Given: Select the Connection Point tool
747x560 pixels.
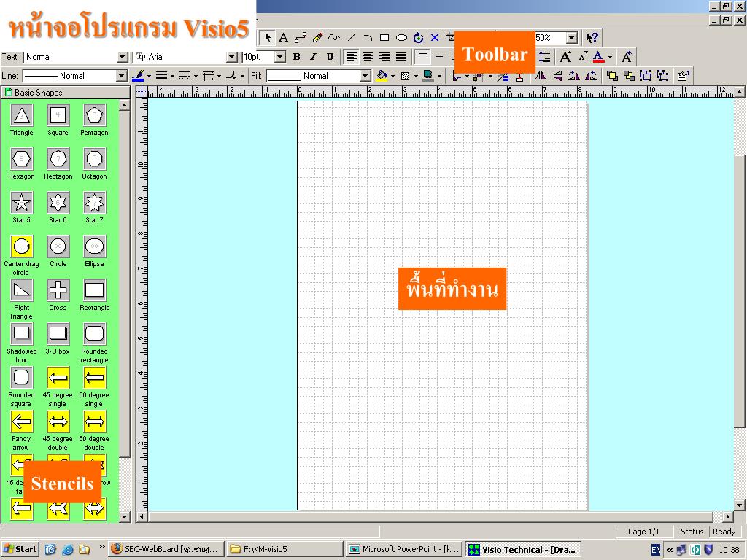Looking at the screenshot, I should coord(435,38).
